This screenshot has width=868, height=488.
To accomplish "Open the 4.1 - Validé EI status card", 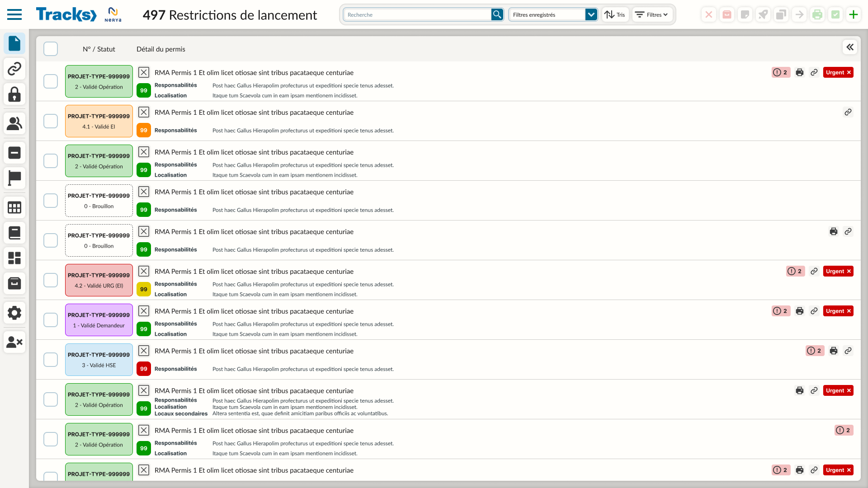I will tap(99, 121).
